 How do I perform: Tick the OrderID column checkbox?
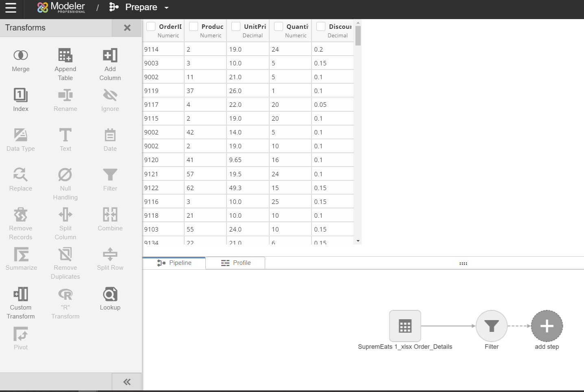(x=151, y=26)
